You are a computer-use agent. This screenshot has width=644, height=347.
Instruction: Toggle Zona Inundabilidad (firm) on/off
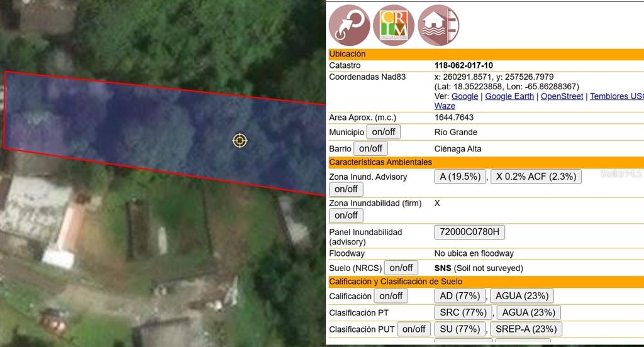pyautogui.click(x=346, y=215)
